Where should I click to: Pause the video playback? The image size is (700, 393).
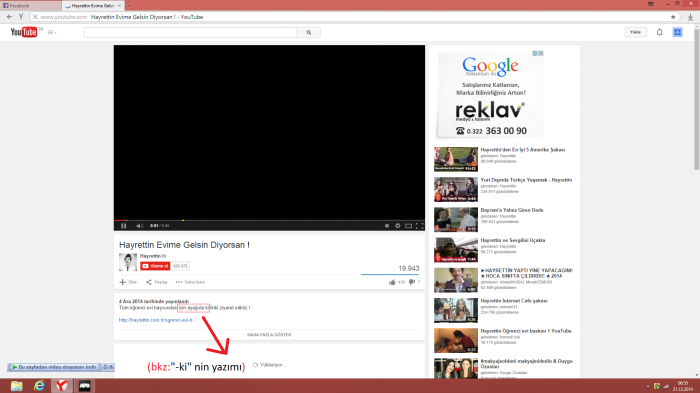pyautogui.click(x=124, y=226)
